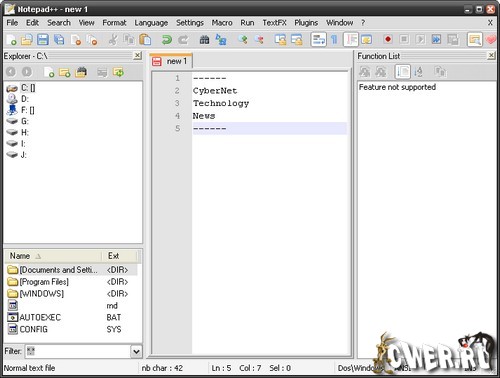Open Find with the binoculars icon
The height and width of the screenshot is (378, 500).
tap(204, 39)
